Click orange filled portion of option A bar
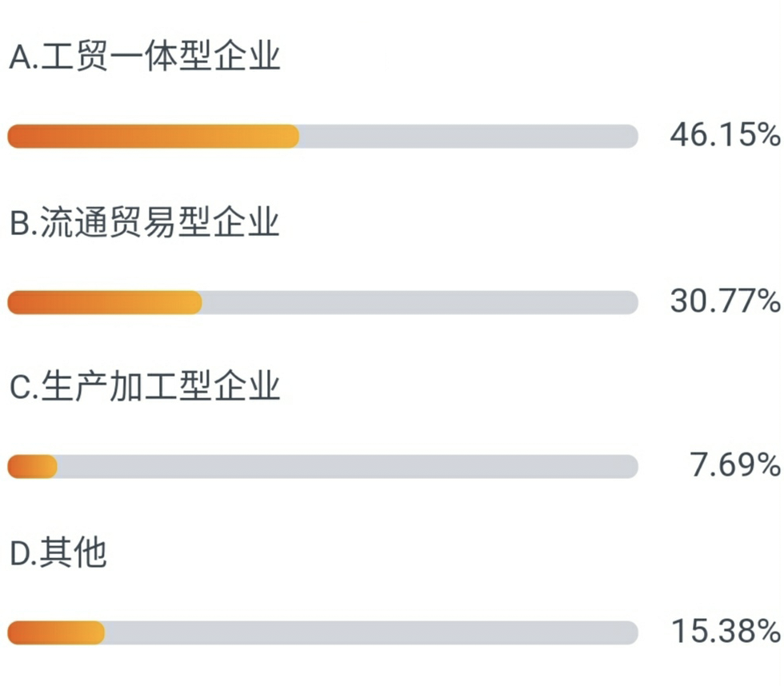Image resolution: width=784 pixels, height=686 pixels. click(154, 137)
